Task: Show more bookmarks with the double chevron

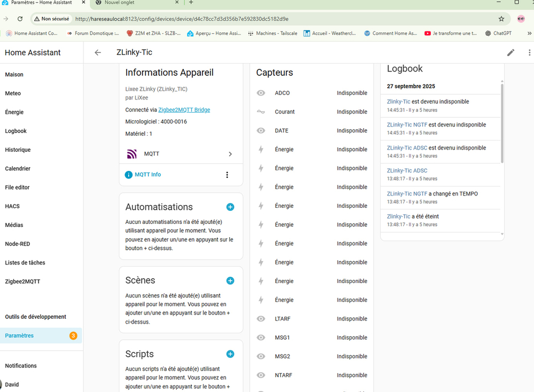Action: (529, 33)
